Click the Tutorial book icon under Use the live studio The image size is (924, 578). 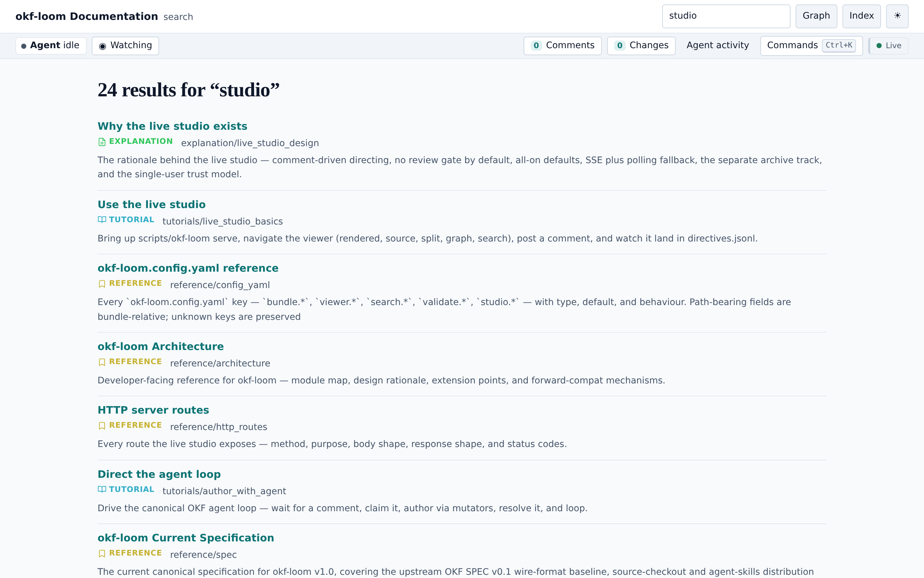102,219
